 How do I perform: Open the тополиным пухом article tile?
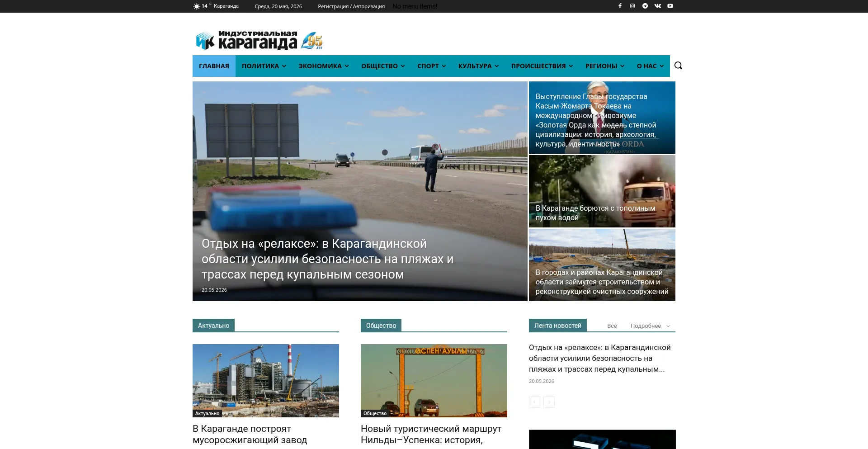coord(602,191)
